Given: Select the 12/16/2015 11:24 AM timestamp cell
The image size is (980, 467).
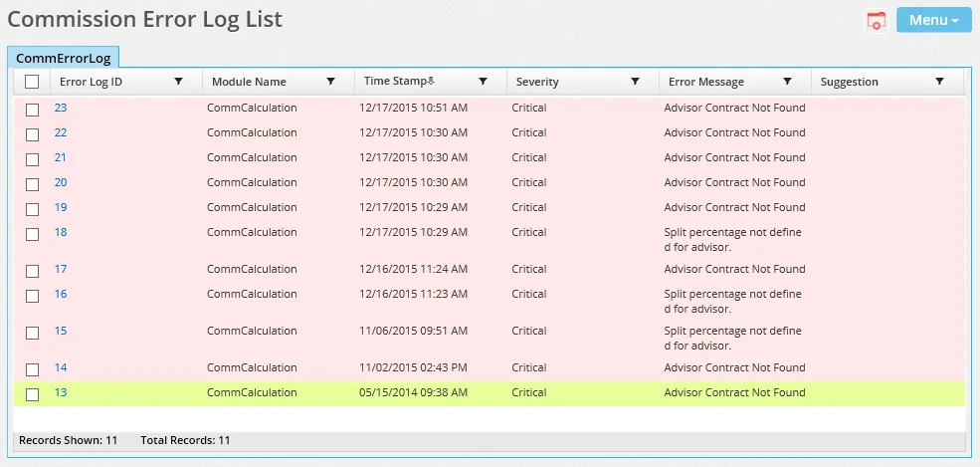Looking at the screenshot, I should (x=413, y=269).
